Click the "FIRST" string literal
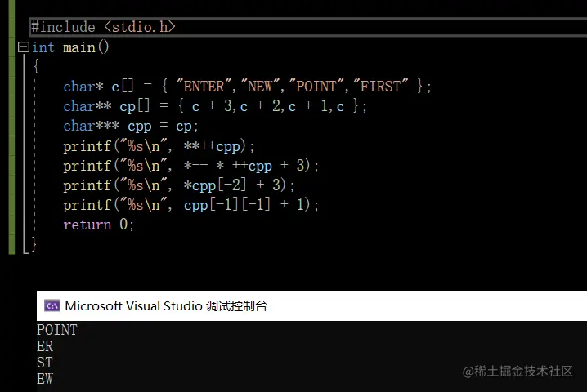 pyautogui.click(x=381, y=86)
